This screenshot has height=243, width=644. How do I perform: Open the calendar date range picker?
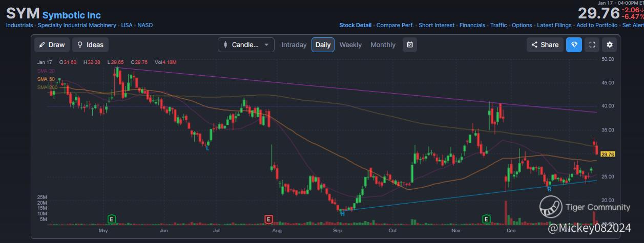[410, 45]
